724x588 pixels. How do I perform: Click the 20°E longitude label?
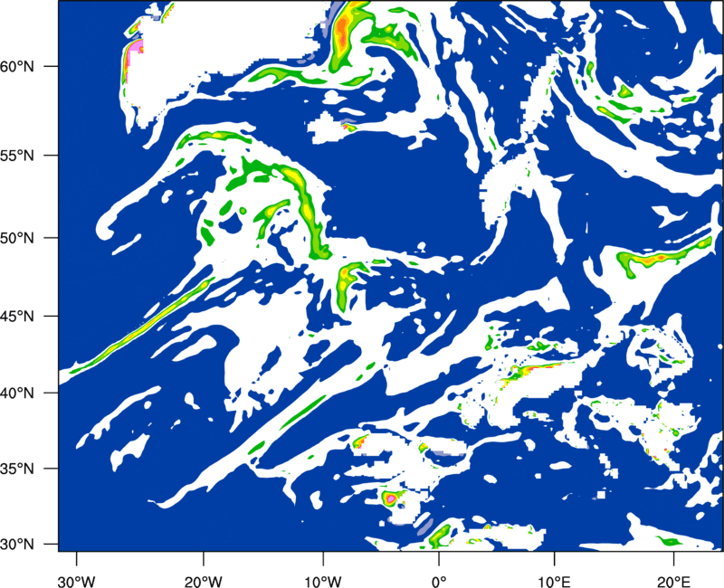(673, 582)
